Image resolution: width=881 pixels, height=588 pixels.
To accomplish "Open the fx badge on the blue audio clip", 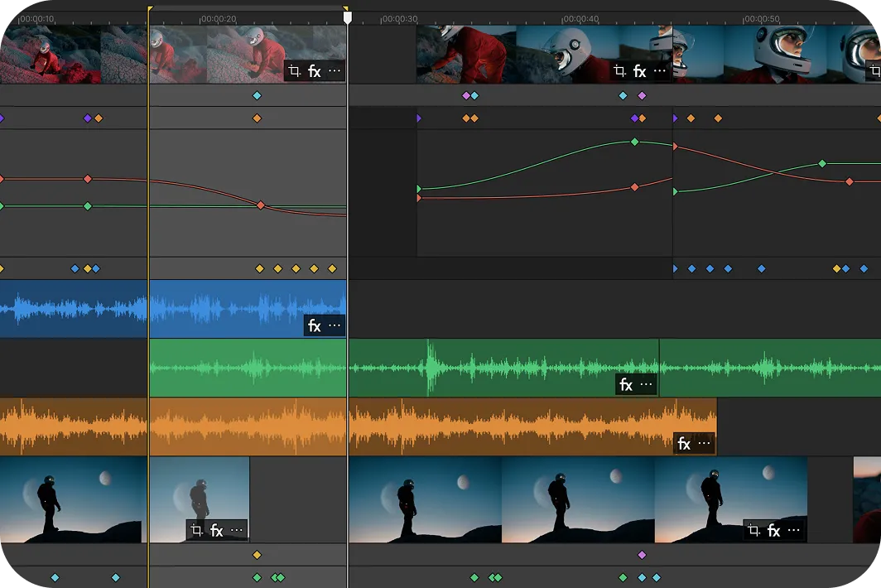I will [315, 325].
